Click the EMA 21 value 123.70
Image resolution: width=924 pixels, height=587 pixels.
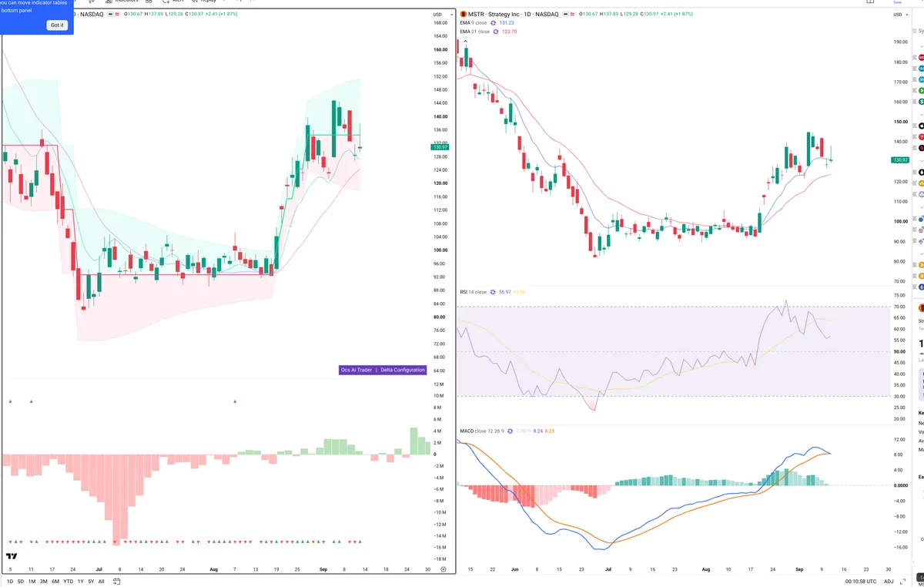pyautogui.click(x=509, y=32)
